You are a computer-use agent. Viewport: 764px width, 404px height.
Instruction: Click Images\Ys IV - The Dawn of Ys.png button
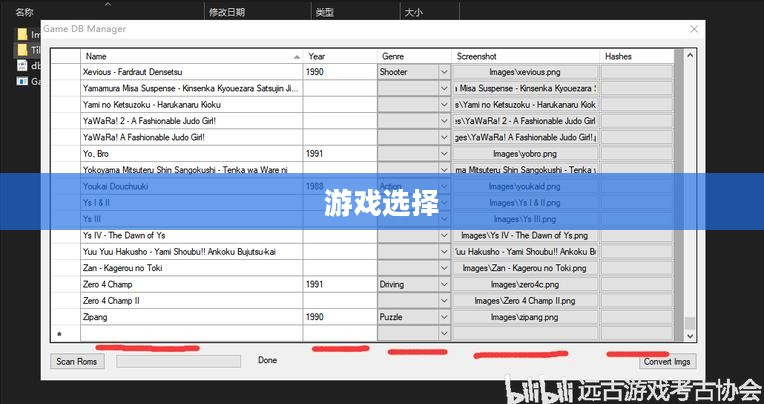point(525,235)
